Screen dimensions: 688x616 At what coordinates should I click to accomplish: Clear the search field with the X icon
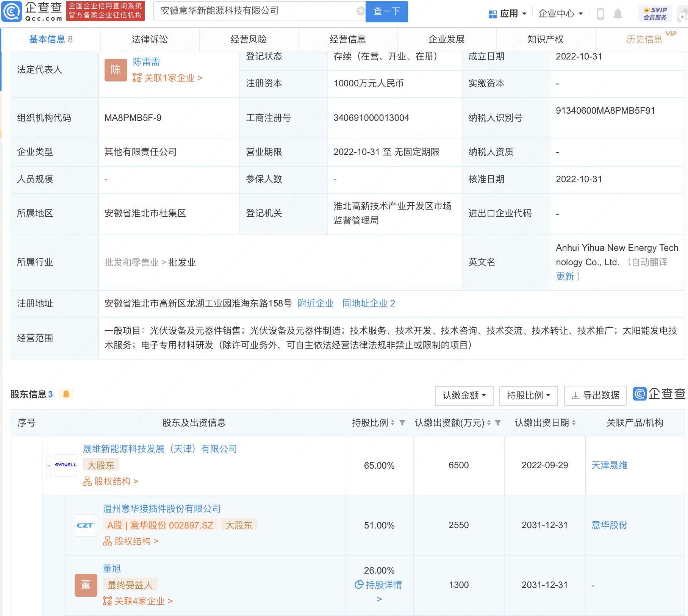pos(361,11)
